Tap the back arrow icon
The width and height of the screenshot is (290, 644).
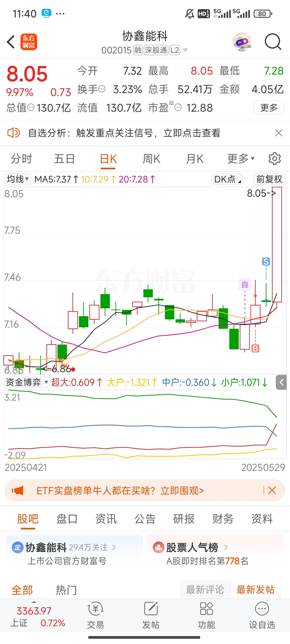click(11, 42)
